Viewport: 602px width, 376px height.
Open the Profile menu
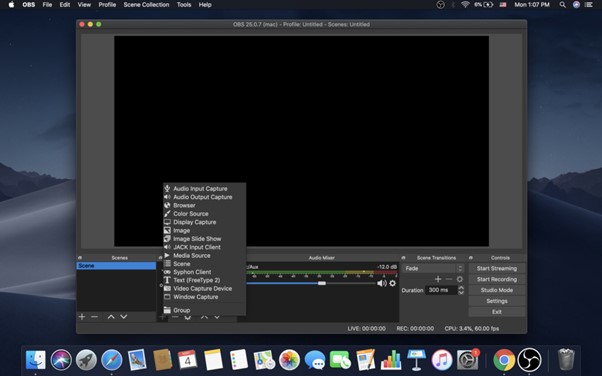coord(107,5)
